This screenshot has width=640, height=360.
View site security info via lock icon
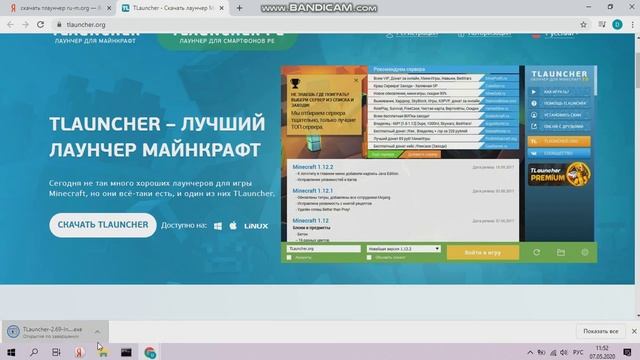click(x=59, y=24)
